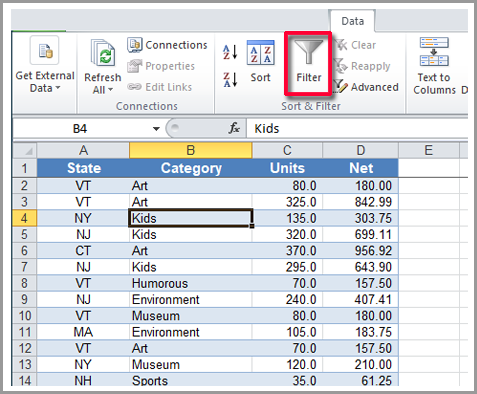Select column C header

[x=287, y=151]
